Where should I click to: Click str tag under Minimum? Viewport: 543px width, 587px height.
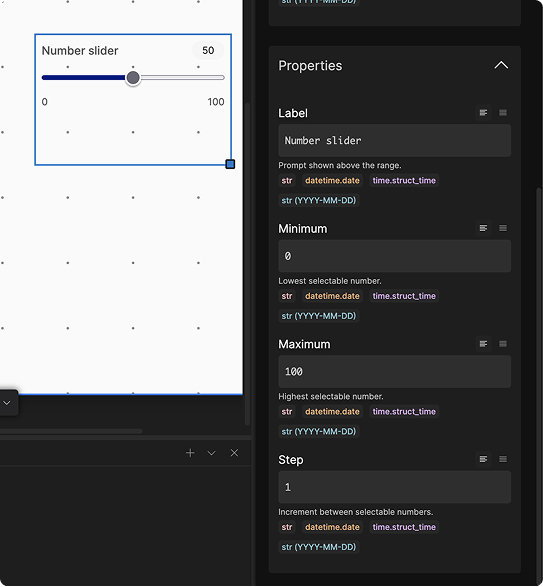click(287, 296)
